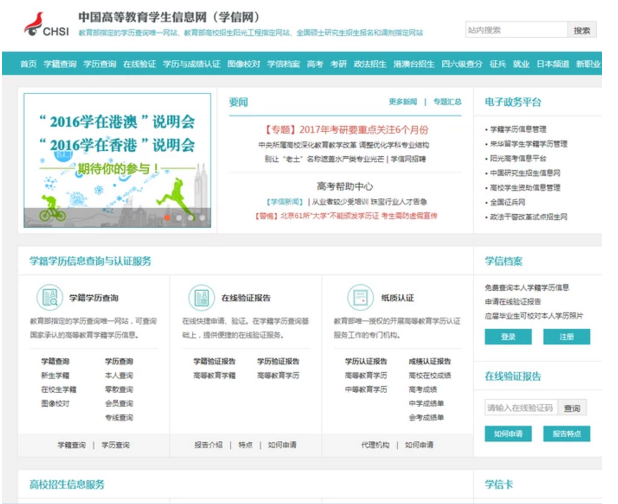The image size is (618, 504).
Task: Click the 纸质认证 certificate icon
Action: 360,298
